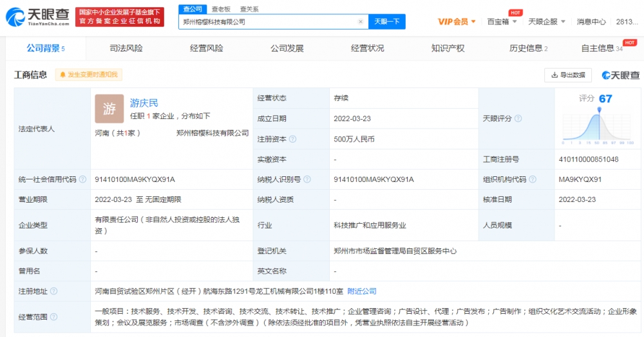This screenshot has height=337, width=644.
Task: Open 消息中心
Action: tap(591, 22)
